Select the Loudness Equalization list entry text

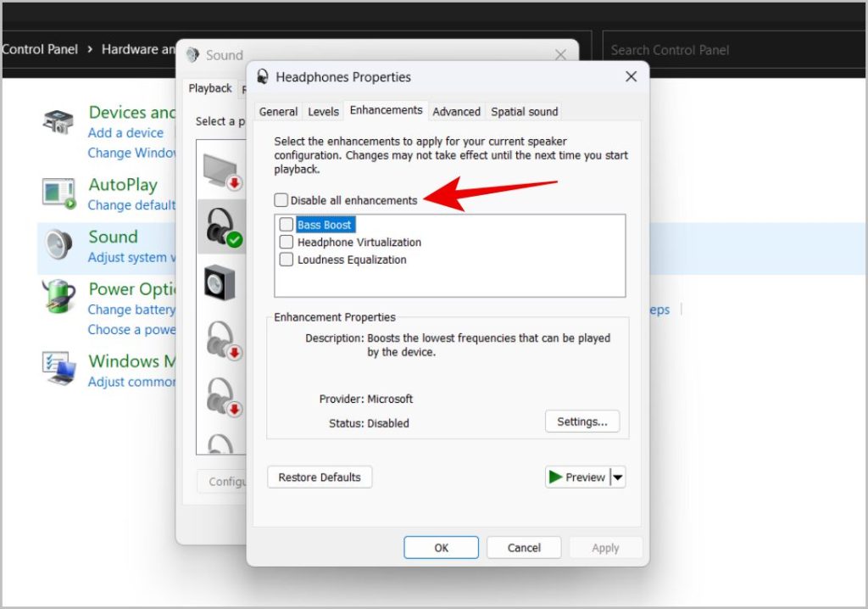[352, 260]
